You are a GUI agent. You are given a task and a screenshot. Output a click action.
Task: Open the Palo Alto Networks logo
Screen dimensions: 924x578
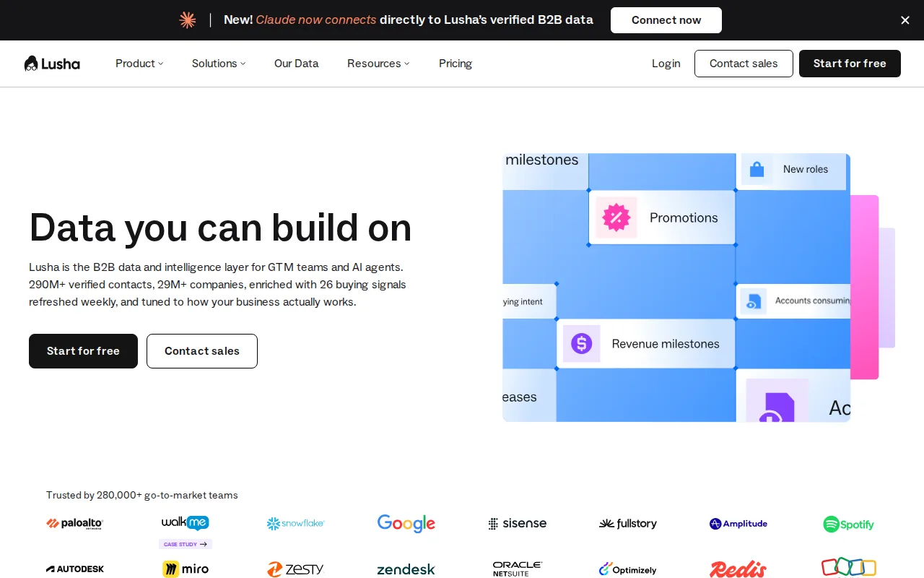tap(75, 524)
